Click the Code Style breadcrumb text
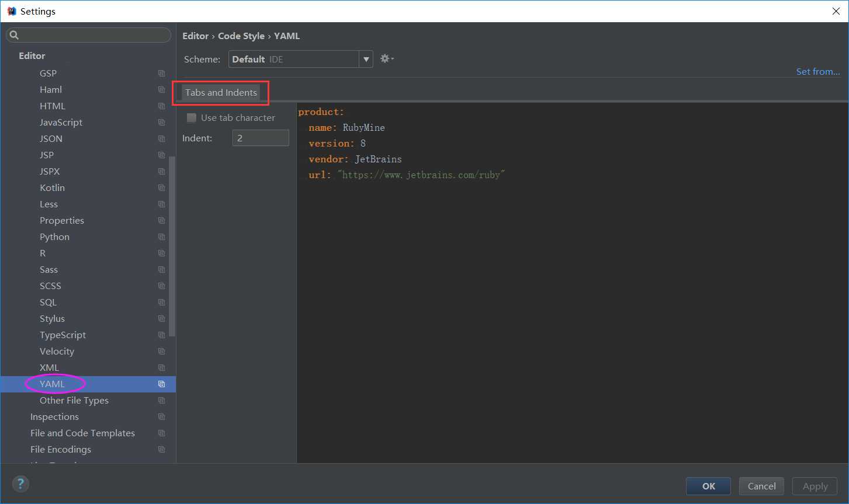The width and height of the screenshot is (849, 504). tap(241, 36)
